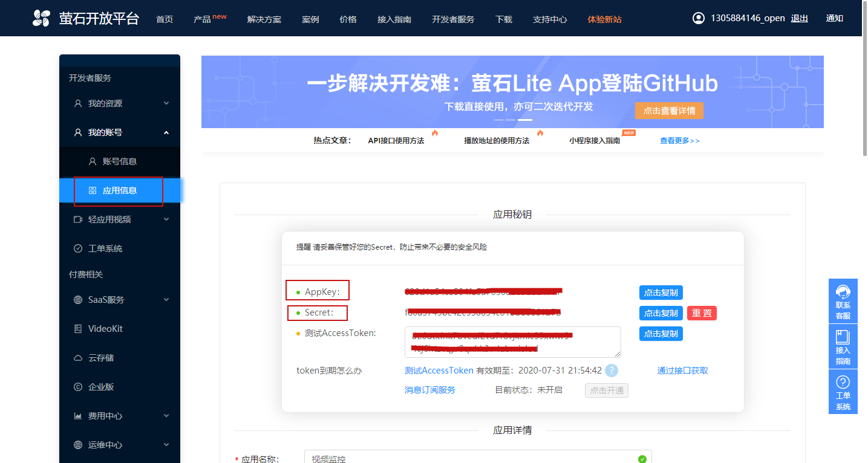The image size is (868, 463).
Task: Click 点击复制 button for 测试AccessToken
Action: click(661, 334)
